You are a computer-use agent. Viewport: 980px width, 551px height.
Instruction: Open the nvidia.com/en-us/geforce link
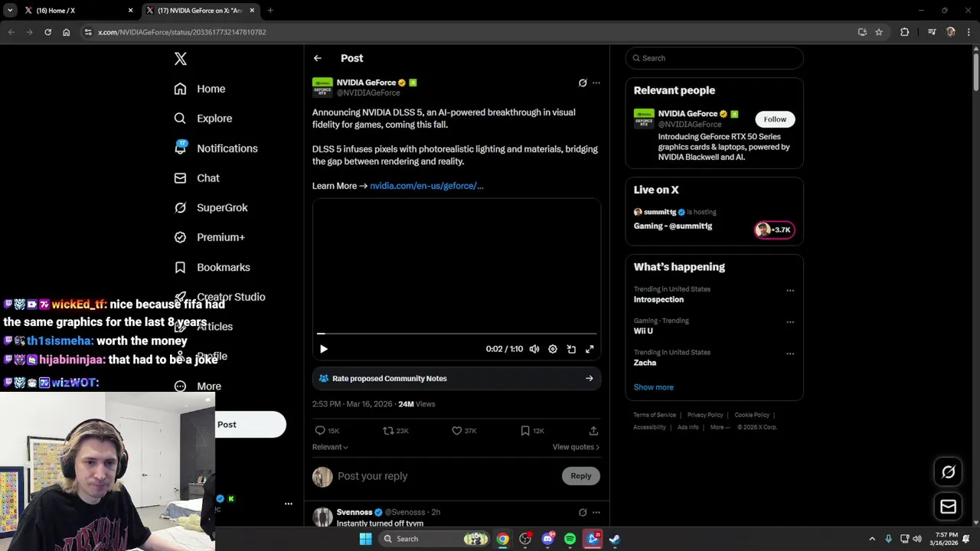pyautogui.click(x=426, y=186)
